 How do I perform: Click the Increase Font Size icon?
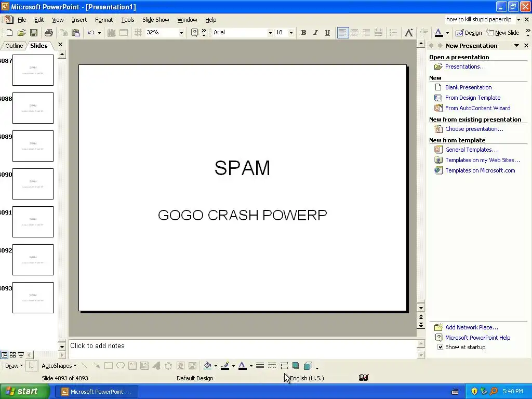pyautogui.click(x=409, y=33)
